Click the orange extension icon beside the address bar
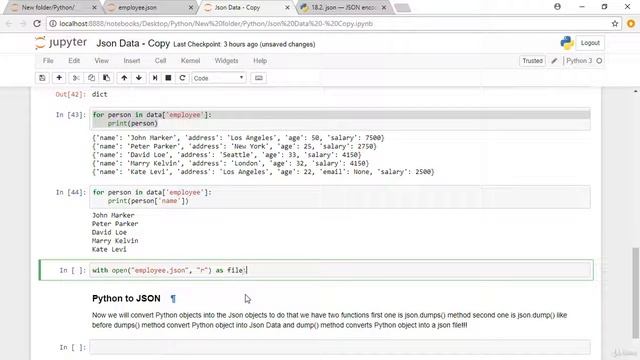The width and height of the screenshot is (640, 360). [x=631, y=24]
